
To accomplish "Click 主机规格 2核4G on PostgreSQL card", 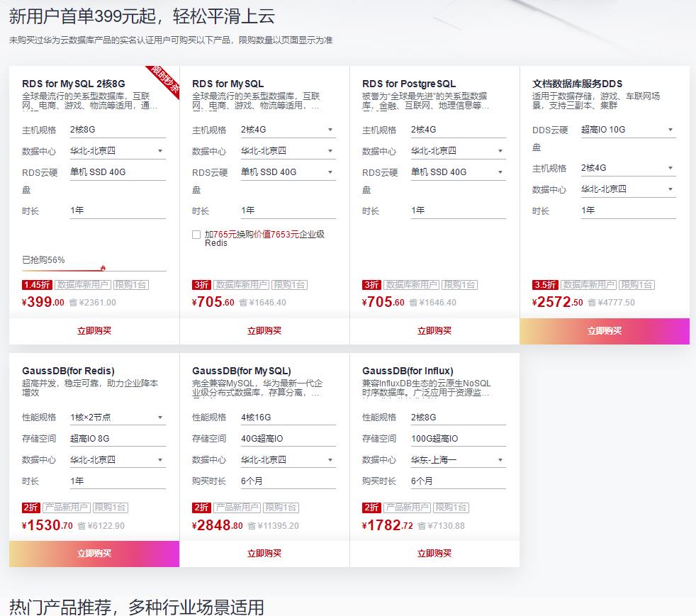I will pos(458,130).
